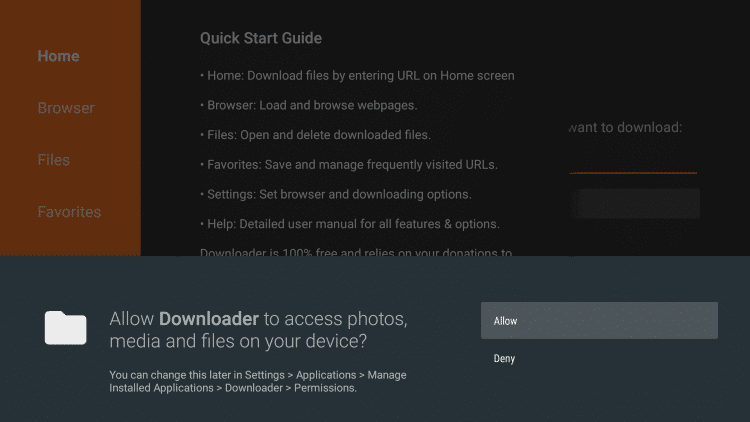The height and width of the screenshot is (422, 750).
Task: Allow Downloader access to files
Action: (x=599, y=321)
